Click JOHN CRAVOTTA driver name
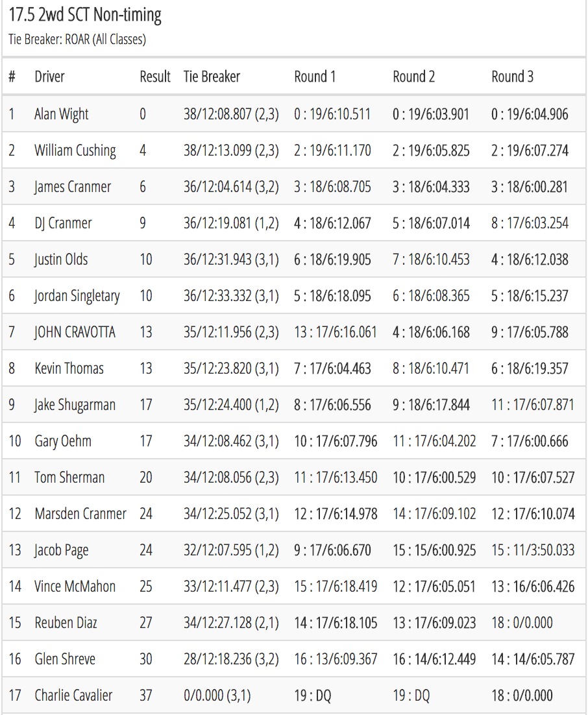588x715 pixels. 75,332
